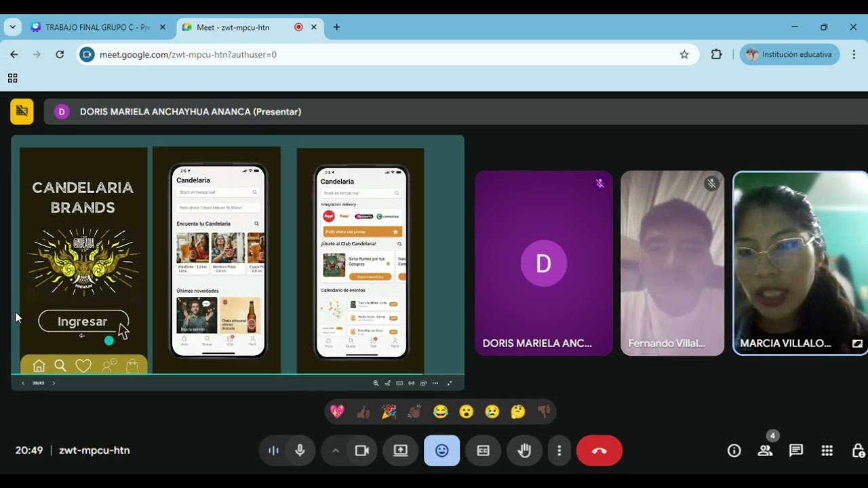Open Institución educativa profile button

pyautogui.click(x=789, y=54)
